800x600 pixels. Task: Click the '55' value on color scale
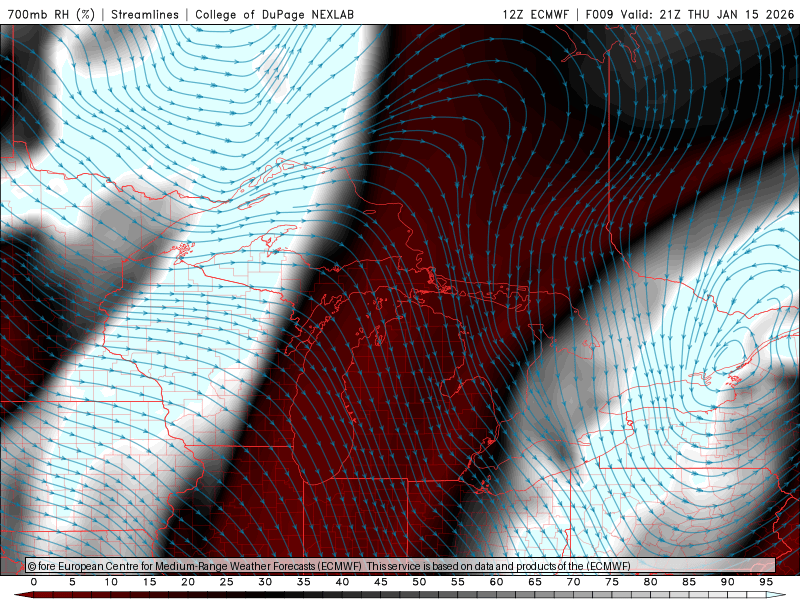coord(458,582)
